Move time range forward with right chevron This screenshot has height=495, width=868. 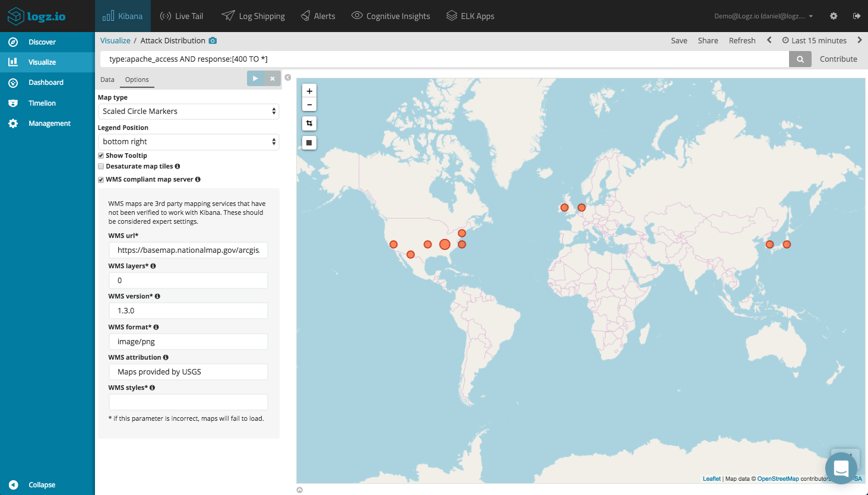click(859, 40)
